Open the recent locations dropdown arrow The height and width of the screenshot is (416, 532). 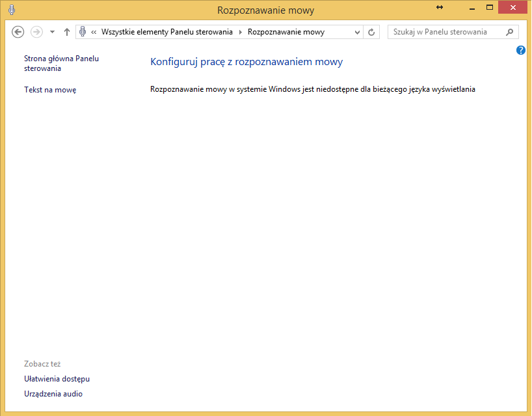[x=52, y=32]
